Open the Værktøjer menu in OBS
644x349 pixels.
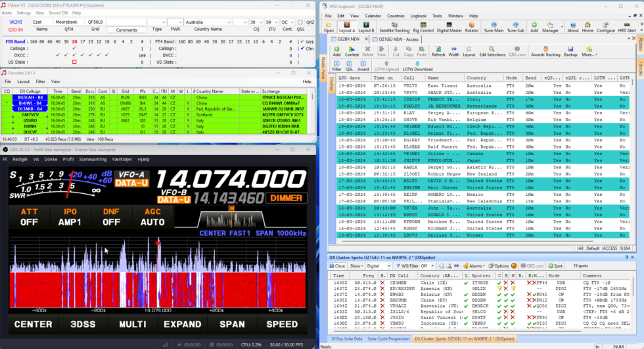(x=122, y=159)
